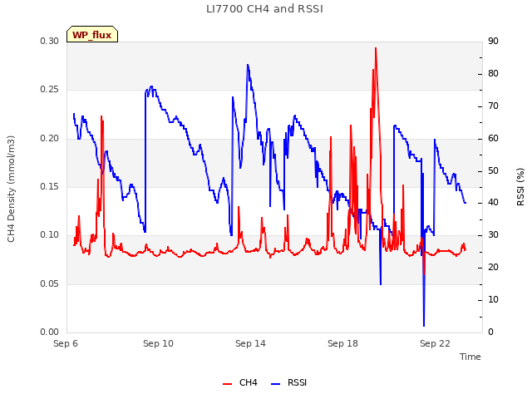Click the 0 right axis tick label
The image size is (532, 399).
[x=491, y=332]
